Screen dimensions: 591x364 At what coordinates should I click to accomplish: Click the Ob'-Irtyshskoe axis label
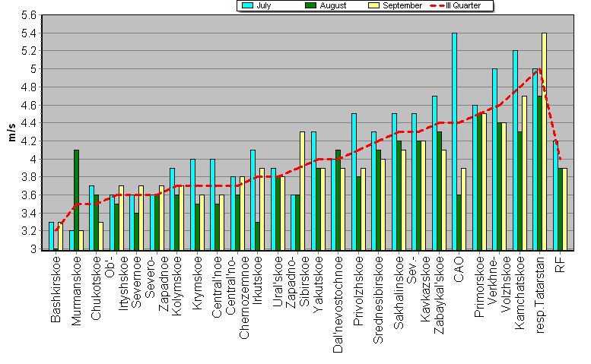pos(116,283)
